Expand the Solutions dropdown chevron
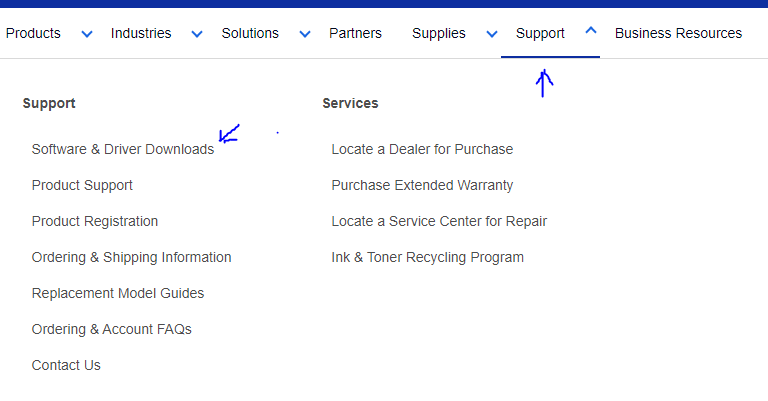This screenshot has width=768, height=401. point(305,34)
